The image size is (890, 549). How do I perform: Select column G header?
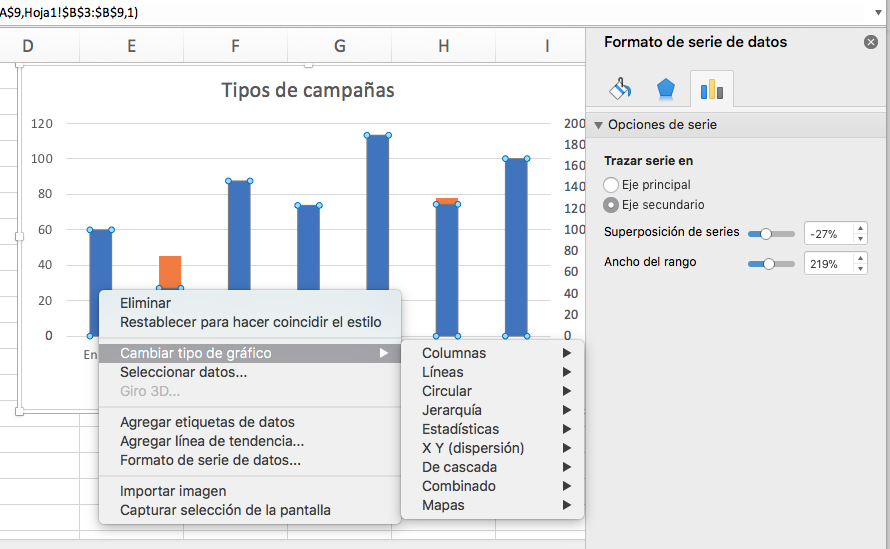click(x=339, y=46)
